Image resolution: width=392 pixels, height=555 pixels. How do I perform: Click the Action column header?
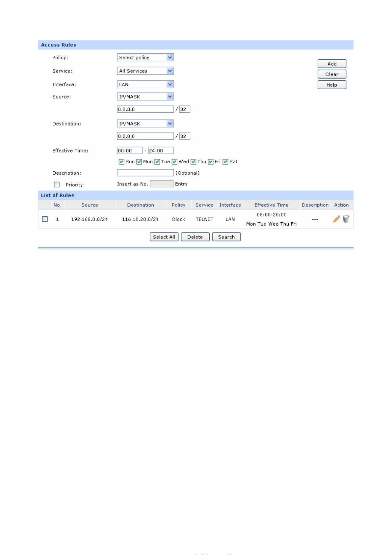click(x=341, y=205)
